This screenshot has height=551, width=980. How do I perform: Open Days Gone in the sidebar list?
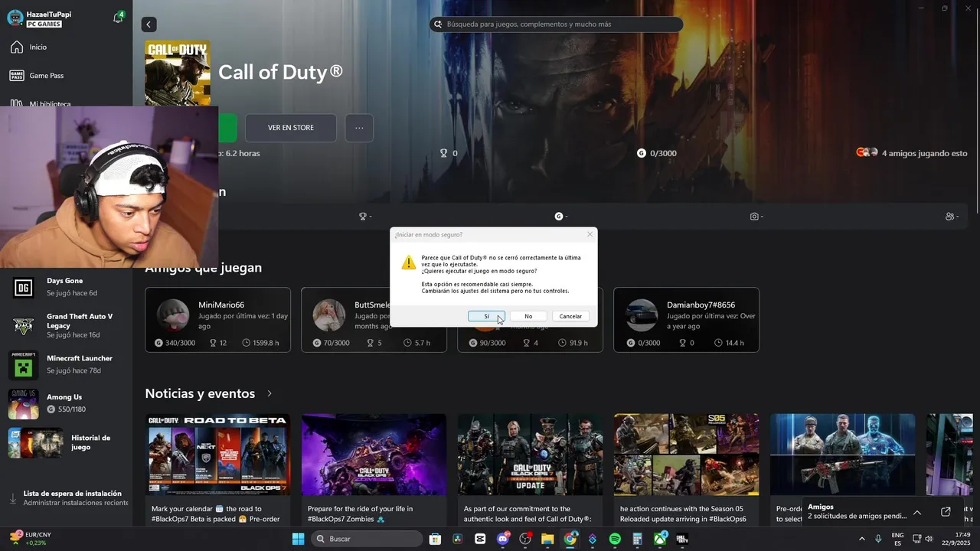[67, 287]
